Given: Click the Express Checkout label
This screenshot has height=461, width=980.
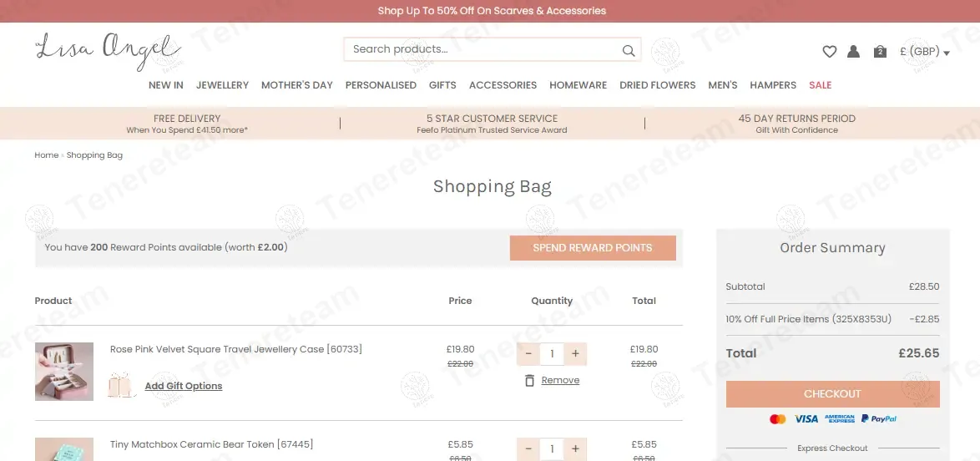Looking at the screenshot, I should coord(832,448).
